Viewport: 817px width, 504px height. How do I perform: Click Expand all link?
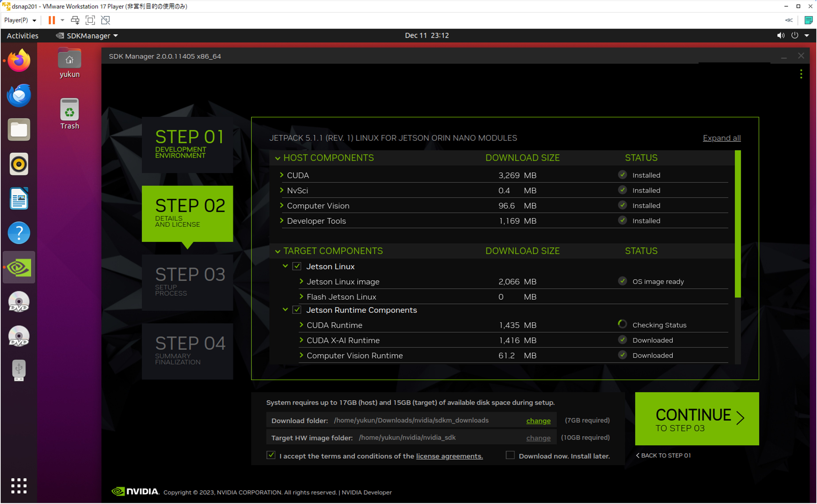tap(722, 138)
